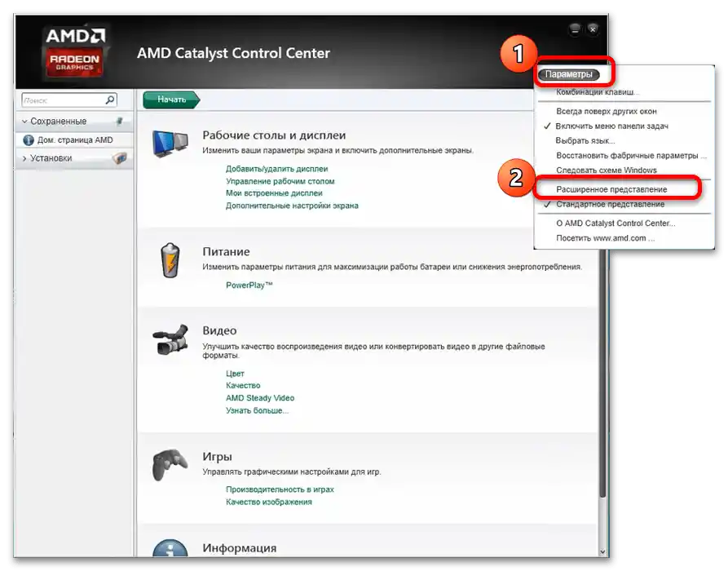Click the Рабочие столы и дисплеи heading

click(x=274, y=135)
